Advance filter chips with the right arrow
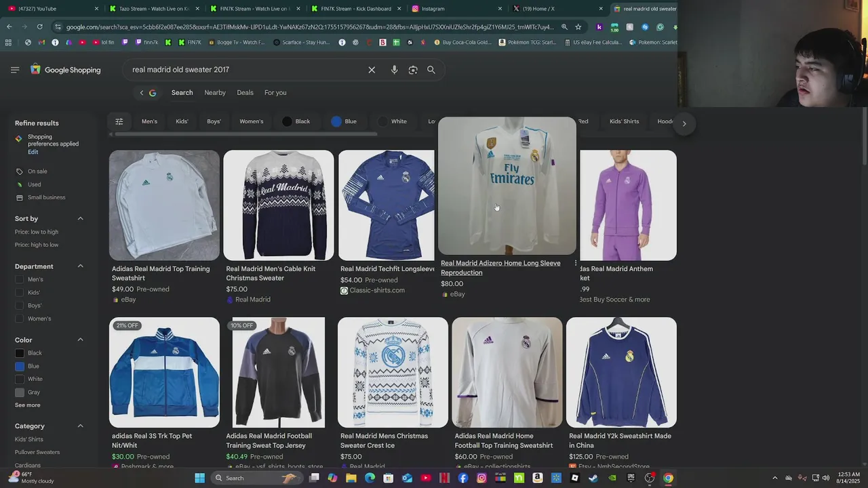The width and height of the screenshot is (868, 488). (684, 123)
